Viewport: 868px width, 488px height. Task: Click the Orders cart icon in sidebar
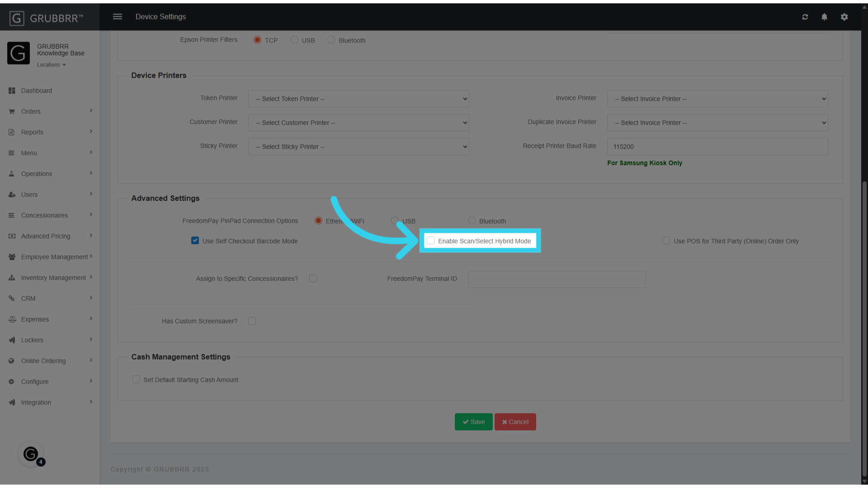click(x=12, y=111)
